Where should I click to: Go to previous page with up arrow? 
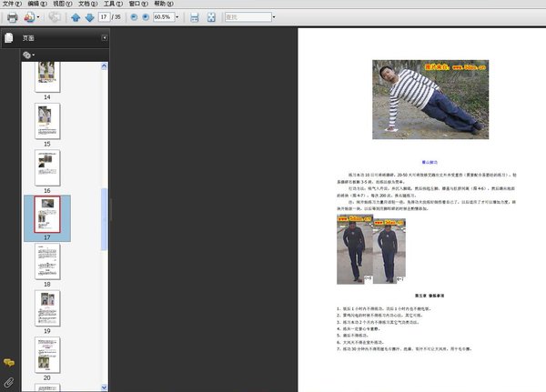(76, 17)
